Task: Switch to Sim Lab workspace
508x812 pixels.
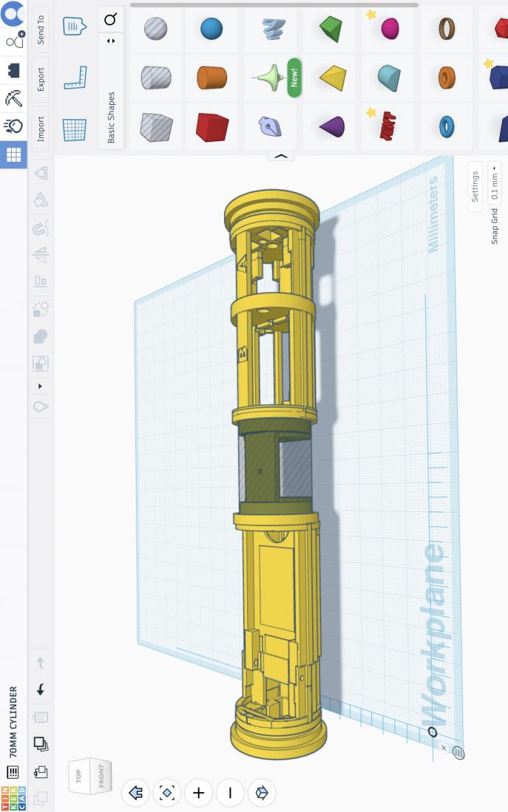Action: point(13,126)
